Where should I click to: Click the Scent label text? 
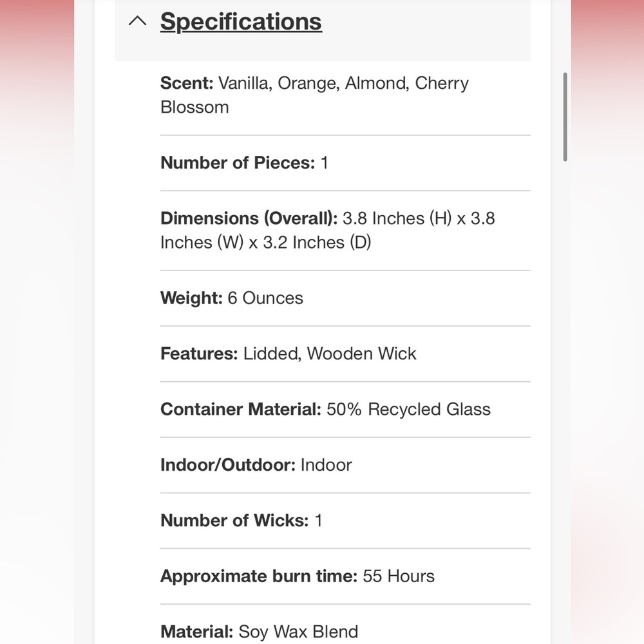pyautogui.click(x=187, y=83)
